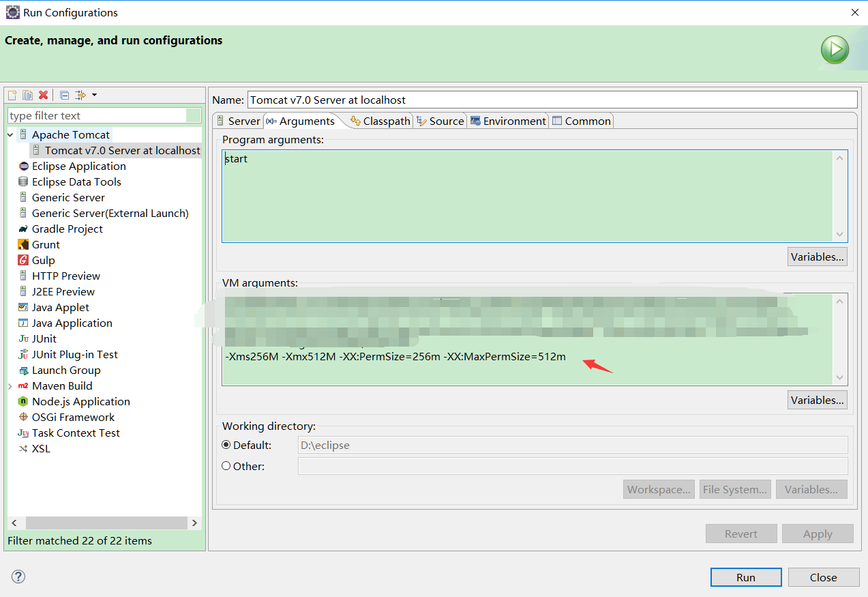
Task: Collapse all configuration tree nodes
Action: pos(64,95)
